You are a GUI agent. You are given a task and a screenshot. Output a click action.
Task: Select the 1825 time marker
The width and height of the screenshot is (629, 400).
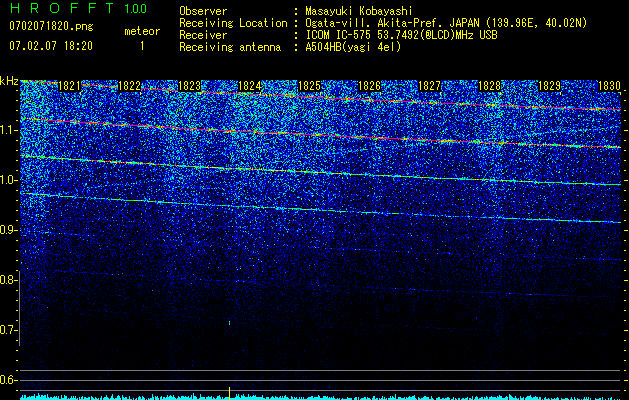[x=309, y=86]
